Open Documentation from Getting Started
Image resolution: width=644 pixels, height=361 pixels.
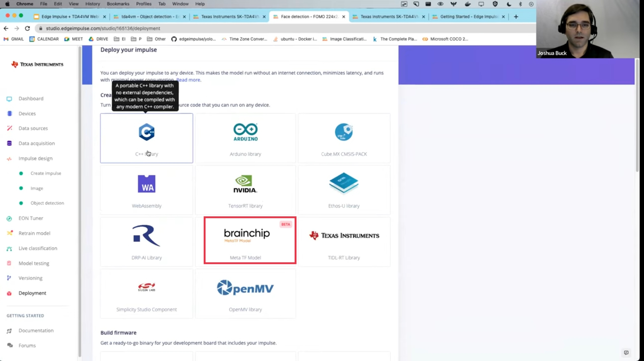[x=36, y=331]
